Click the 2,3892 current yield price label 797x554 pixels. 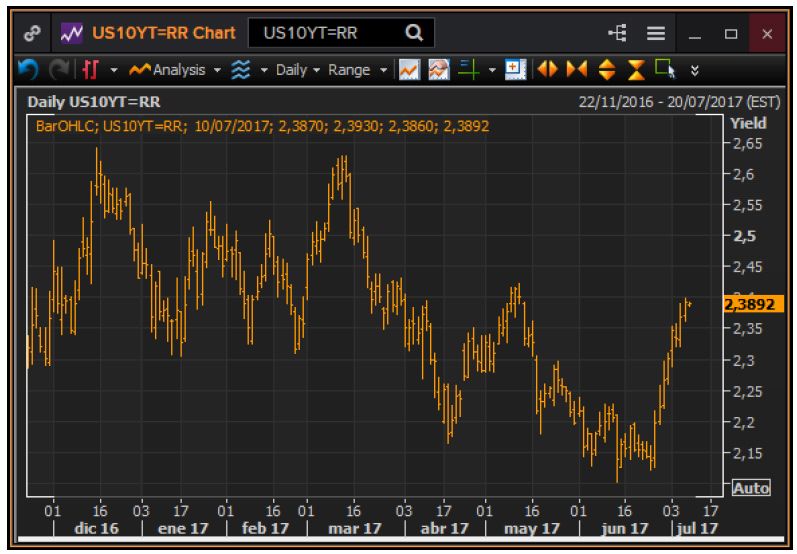pyautogui.click(x=750, y=304)
